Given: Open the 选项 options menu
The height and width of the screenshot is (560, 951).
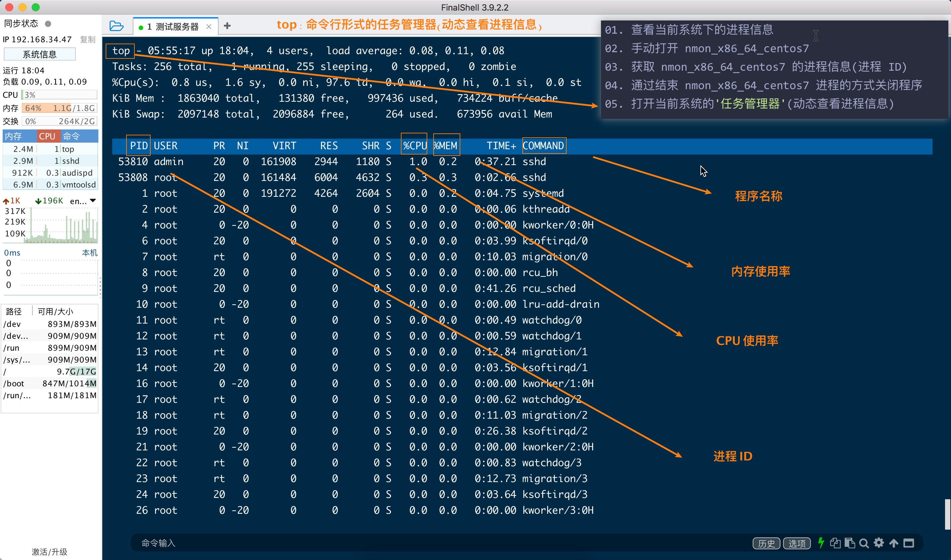Looking at the screenshot, I should click(x=797, y=543).
